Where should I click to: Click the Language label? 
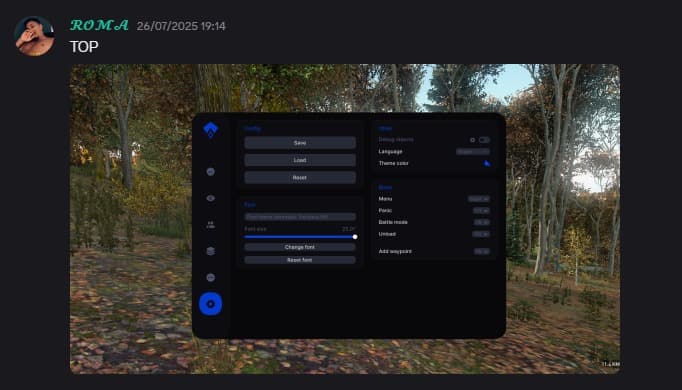click(390, 152)
